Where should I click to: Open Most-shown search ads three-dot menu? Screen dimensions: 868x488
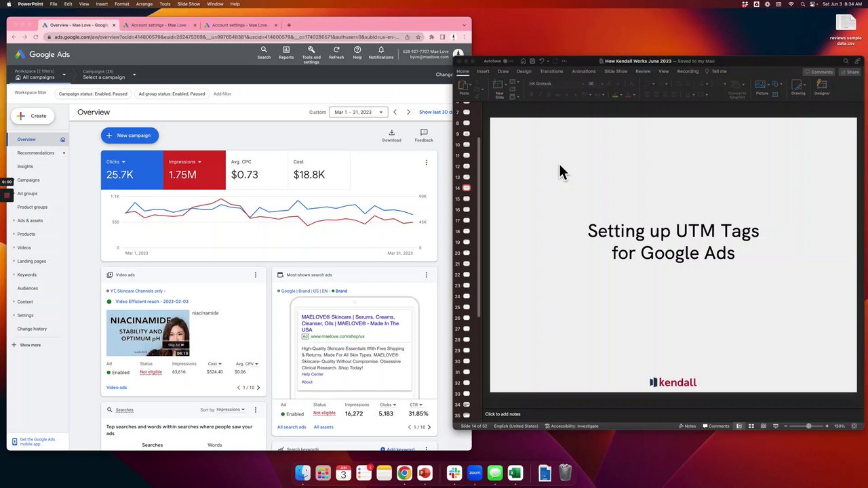point(426,274)
